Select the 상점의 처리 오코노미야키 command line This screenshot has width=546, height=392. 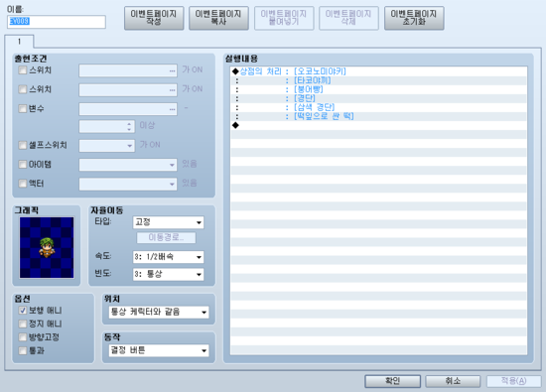click(379, 71)
